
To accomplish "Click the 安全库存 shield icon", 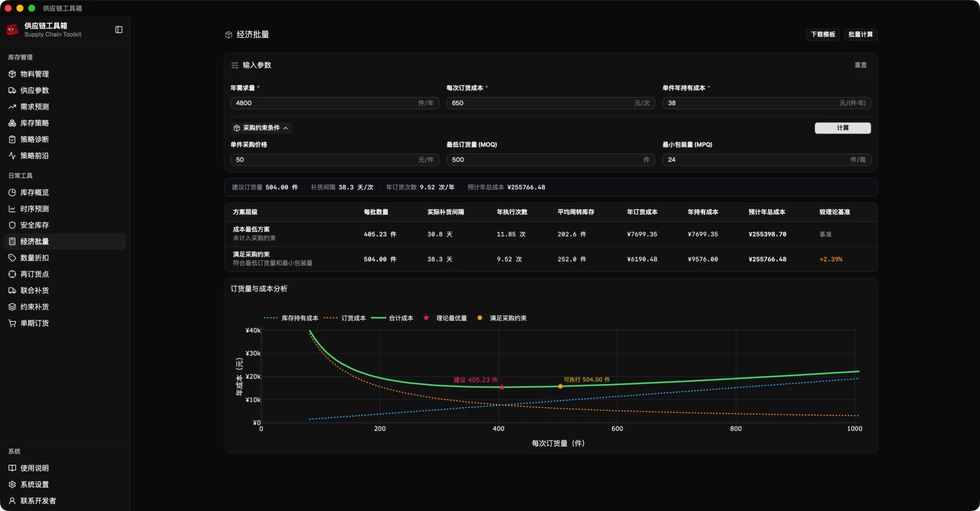I will (x=12, y=225).
